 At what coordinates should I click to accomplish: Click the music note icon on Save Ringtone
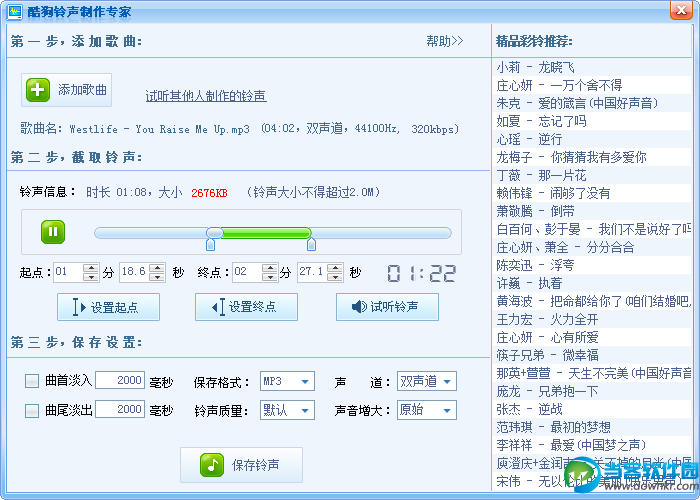point(212,465)
